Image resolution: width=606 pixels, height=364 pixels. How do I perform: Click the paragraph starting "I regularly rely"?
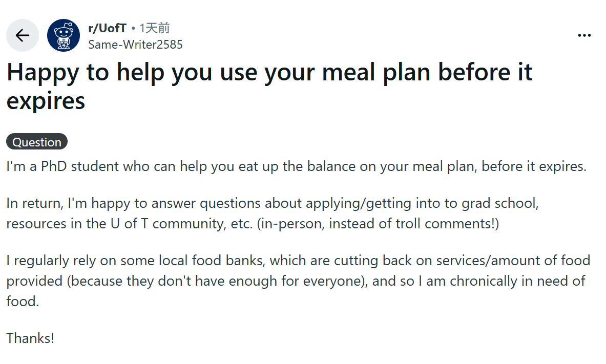(x=298, y=281)
